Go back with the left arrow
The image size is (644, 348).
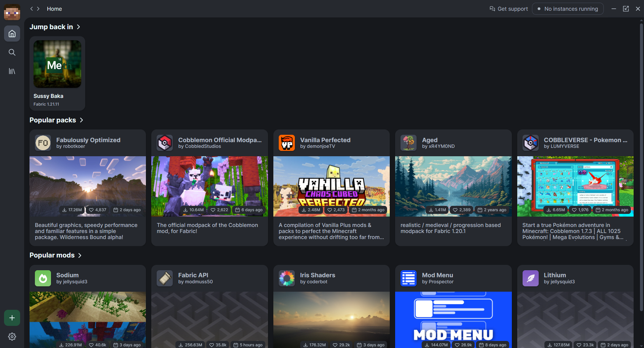point(32,9)
